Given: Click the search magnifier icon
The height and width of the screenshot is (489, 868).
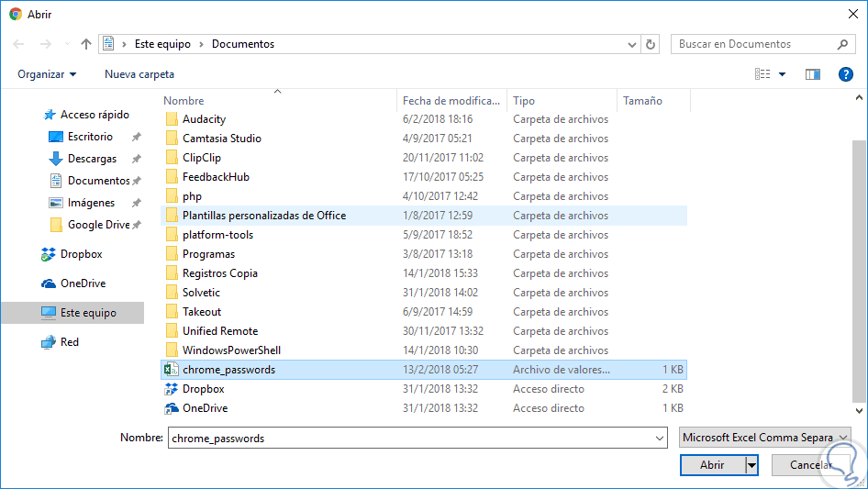Looking at the screenshot, I should [842, 44].
